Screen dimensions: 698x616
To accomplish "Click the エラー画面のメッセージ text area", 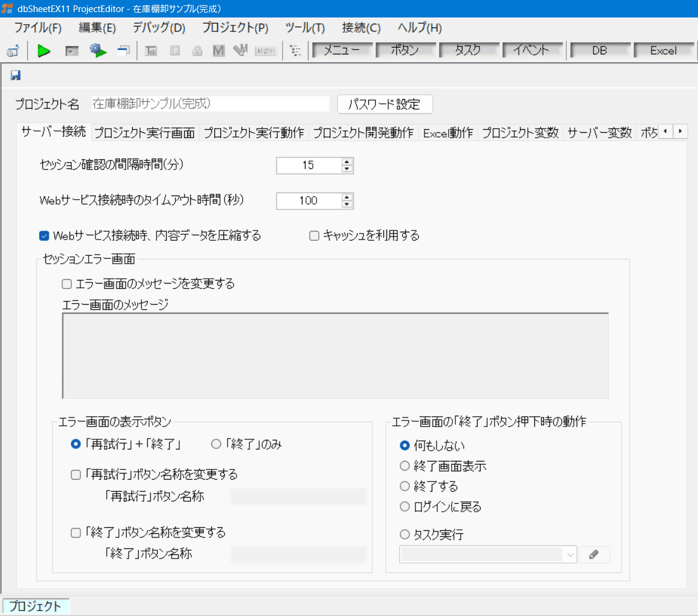I will click(x=335, y=355).
